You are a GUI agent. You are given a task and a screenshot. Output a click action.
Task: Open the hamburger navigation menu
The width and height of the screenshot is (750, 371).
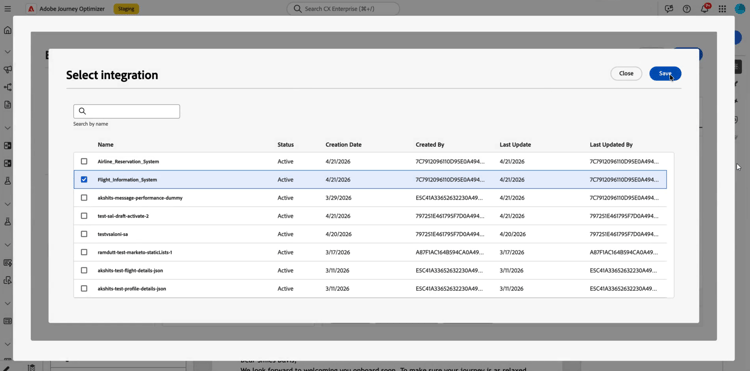tap(7, 9)
